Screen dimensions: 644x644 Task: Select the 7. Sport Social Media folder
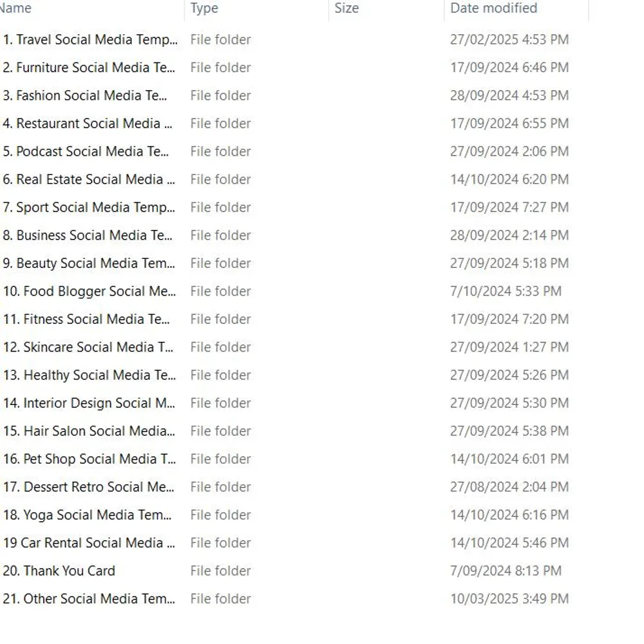(89, 207)
